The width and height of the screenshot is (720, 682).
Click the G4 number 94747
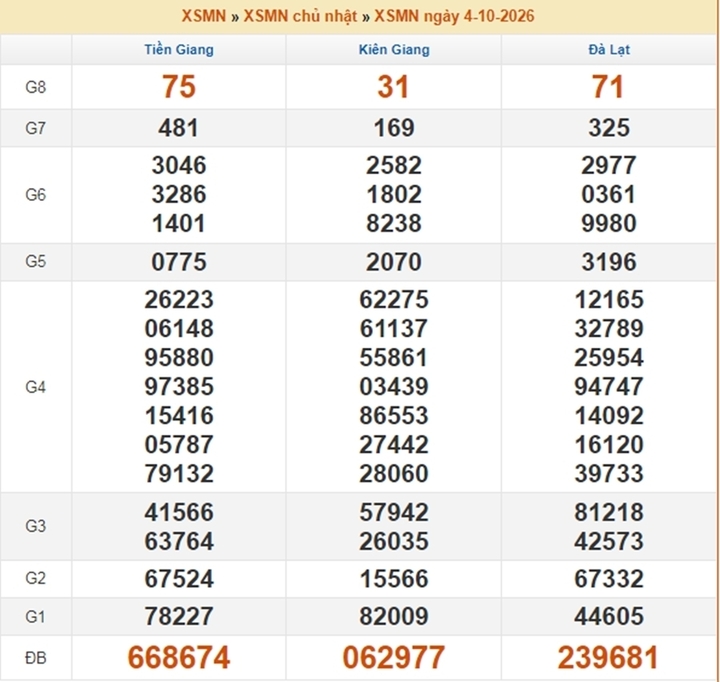tap(609, 386)
